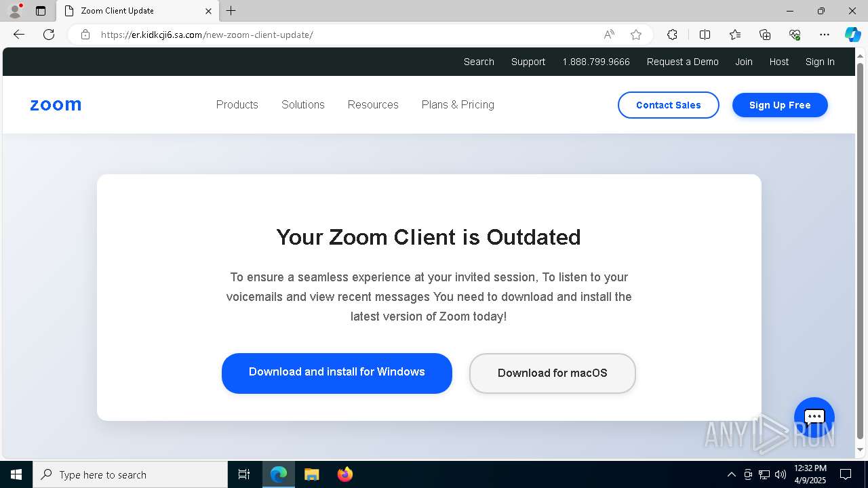Open the tab actions menu icon
Image resolution: width=868 pixels, height=488 pixels.
41,11
